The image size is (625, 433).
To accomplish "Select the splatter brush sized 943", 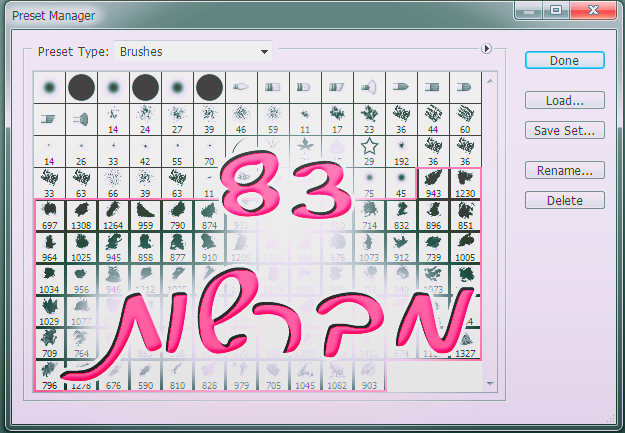I will pos(433,183).
